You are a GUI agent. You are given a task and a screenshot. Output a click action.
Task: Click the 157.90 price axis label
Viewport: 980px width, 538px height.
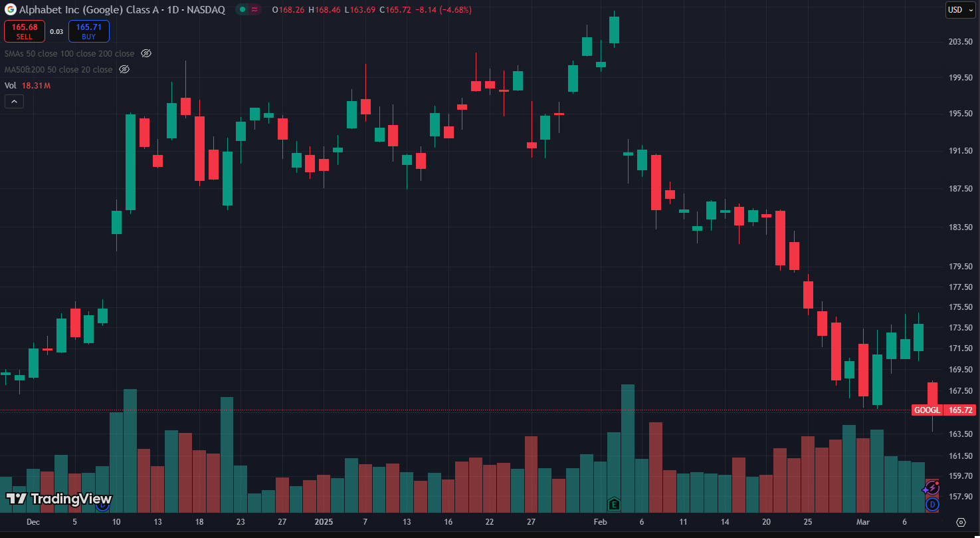click(x=960, y=497)
